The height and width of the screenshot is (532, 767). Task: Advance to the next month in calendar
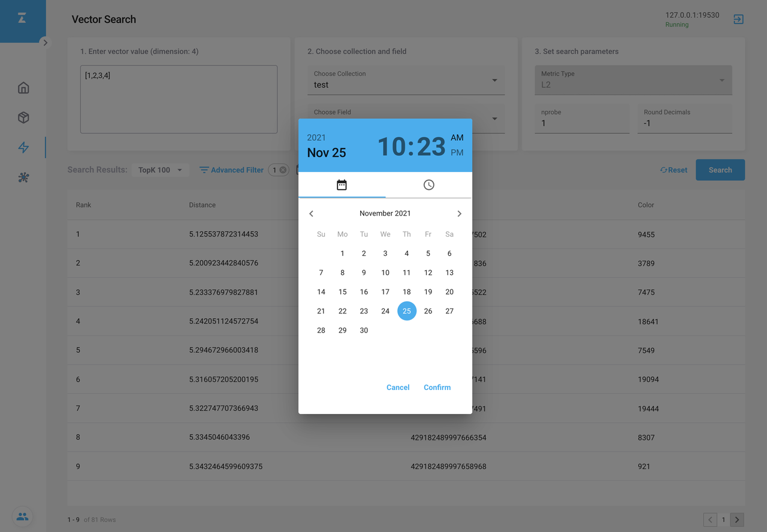coord(459,214)
